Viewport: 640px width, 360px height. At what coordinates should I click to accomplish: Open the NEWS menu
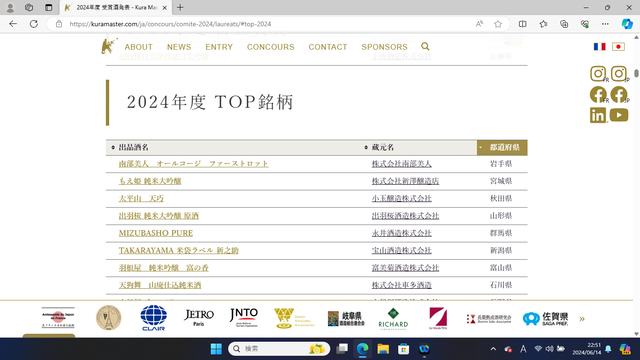point(179,47)
